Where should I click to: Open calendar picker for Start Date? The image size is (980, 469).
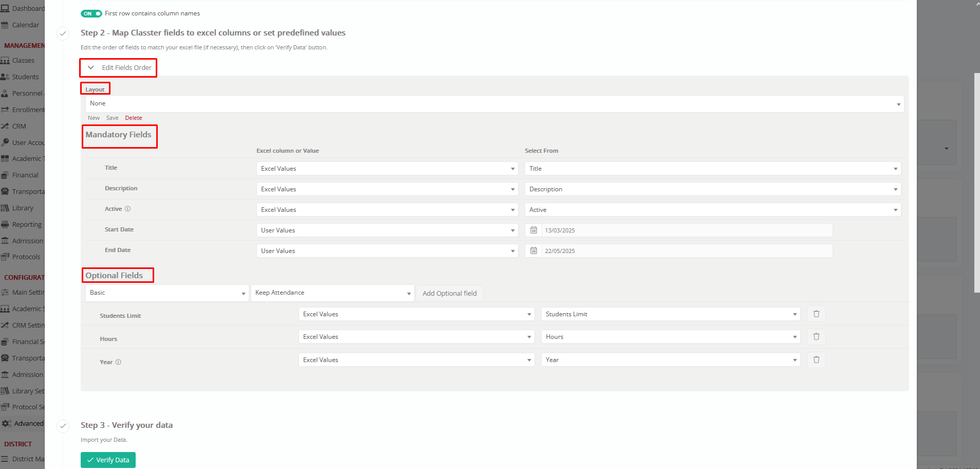click(533, 230)
